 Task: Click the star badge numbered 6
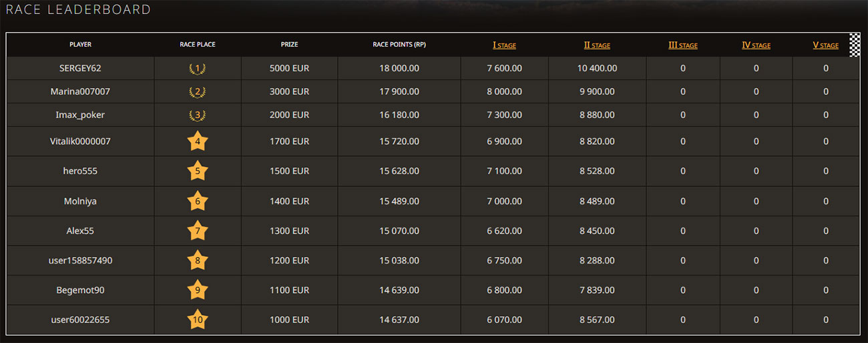[x=198, y=201]
